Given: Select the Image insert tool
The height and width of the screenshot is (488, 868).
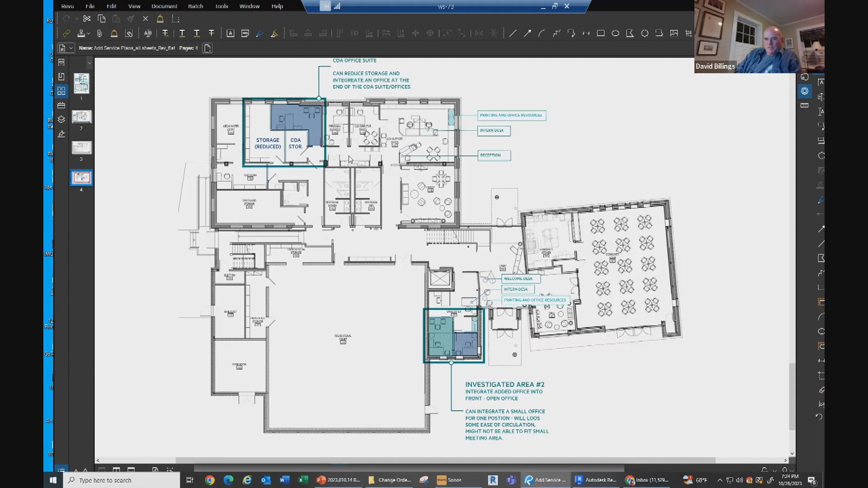Looking at the screenshot, I should click(674, 33).
